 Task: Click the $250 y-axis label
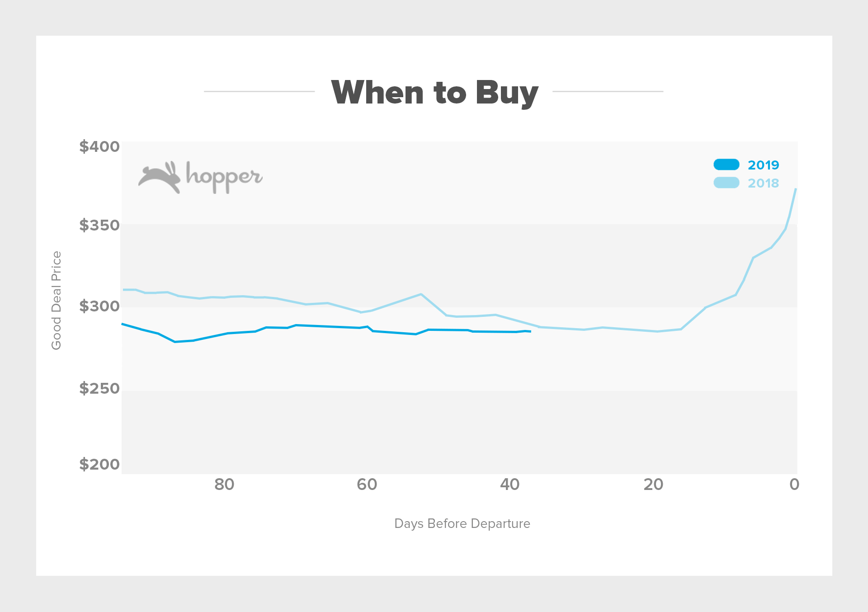click(x=99, y=388)
